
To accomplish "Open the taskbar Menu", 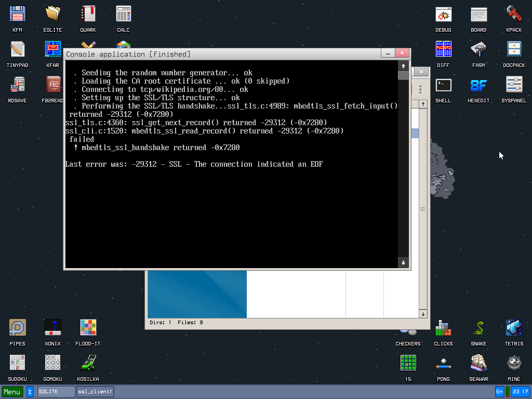I will click(x=11, y=391).
